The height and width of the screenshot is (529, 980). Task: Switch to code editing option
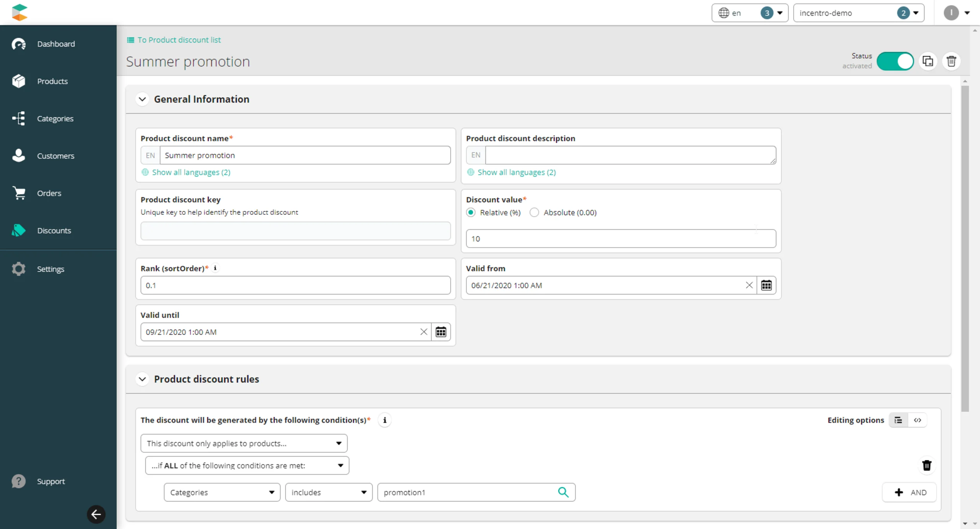[917, 420]
